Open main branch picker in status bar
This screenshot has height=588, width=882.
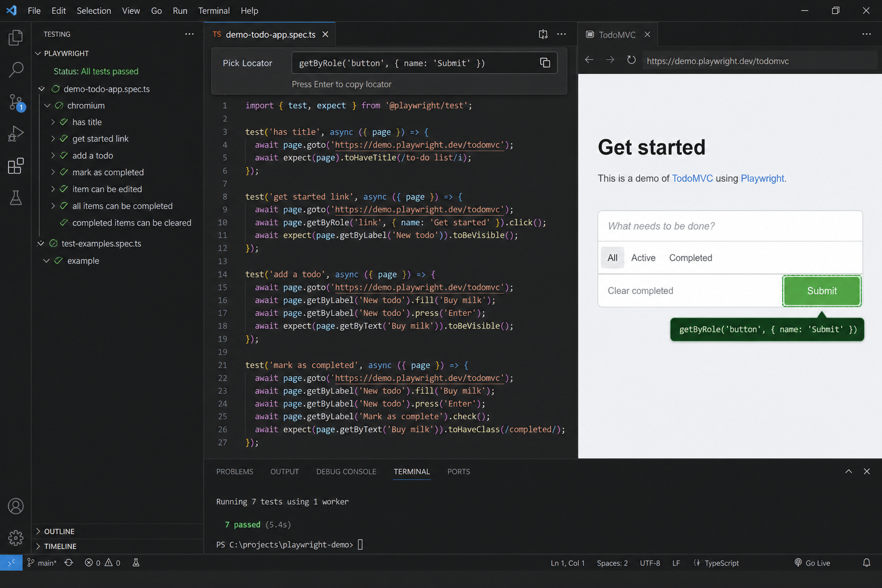42,563
